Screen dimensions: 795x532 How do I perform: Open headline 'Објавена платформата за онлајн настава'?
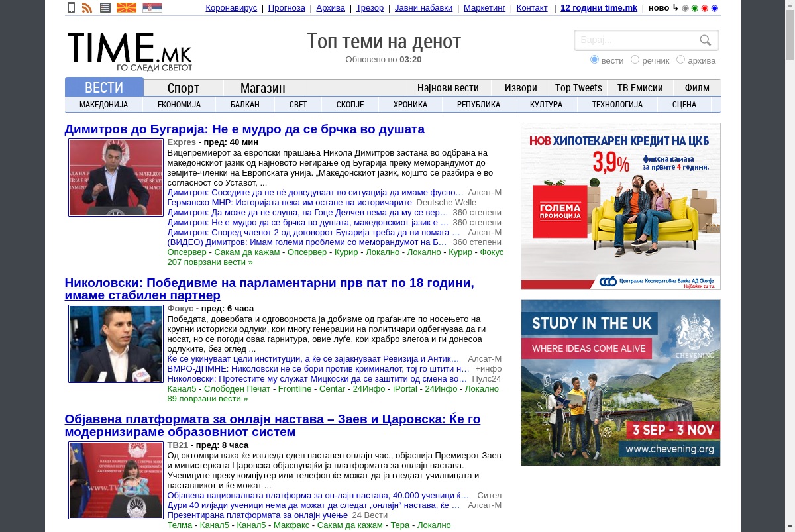pos(272,425)
